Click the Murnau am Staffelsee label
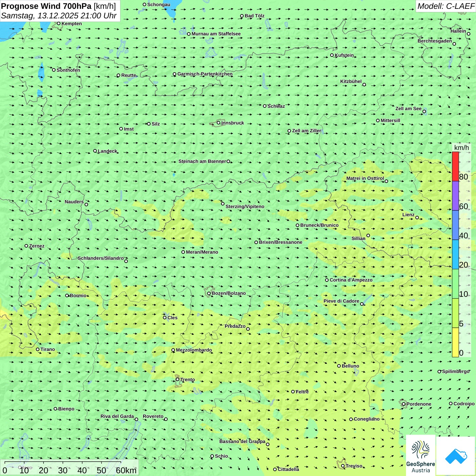 (x=216, y=34)
